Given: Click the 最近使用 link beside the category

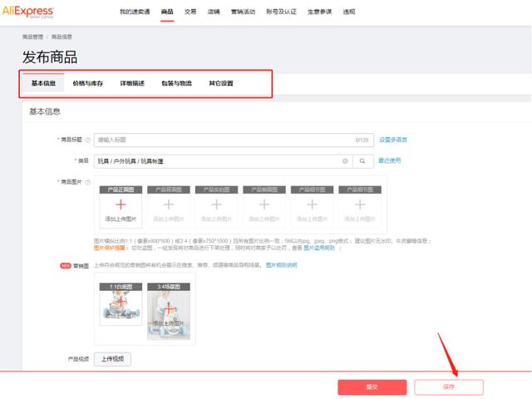Looking at the screenshot, I should tap(390, 160).
